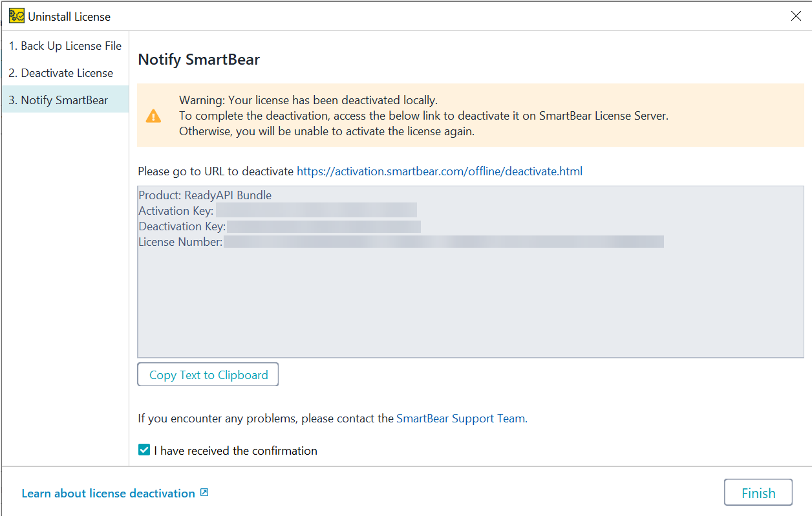Select step '1. Back Up License File'

pyautogui.click(x=65, y=45)
